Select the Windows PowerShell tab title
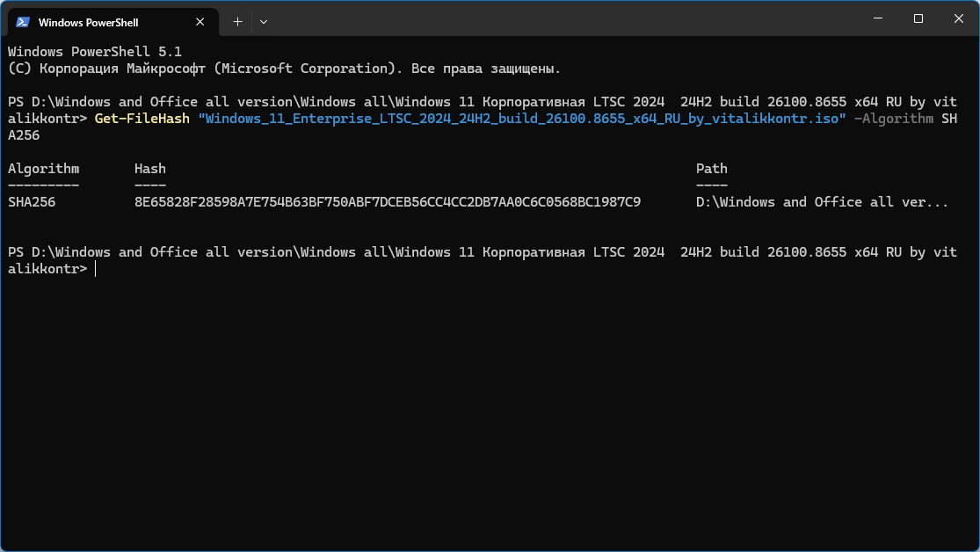The height and width of the screenshot is (552, 980). [88, 23]
